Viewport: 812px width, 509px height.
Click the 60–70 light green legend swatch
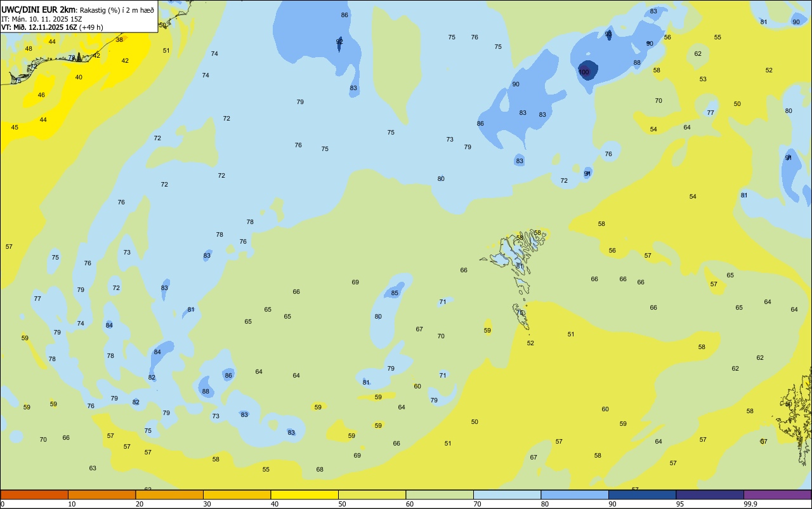[440, 494]
